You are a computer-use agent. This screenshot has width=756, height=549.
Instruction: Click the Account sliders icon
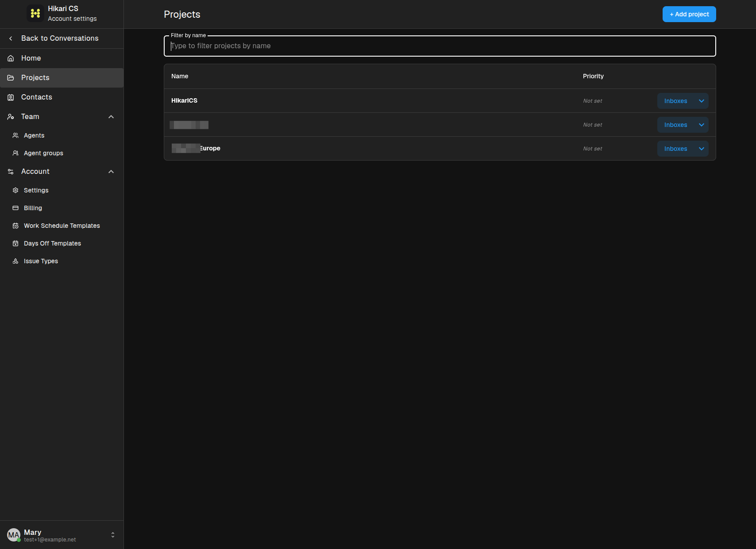11,172
